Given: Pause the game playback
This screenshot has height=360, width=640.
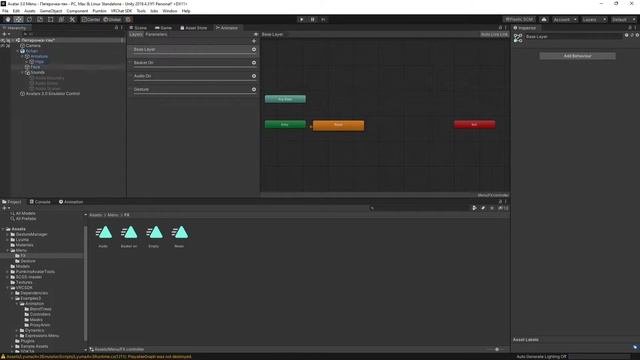Looking at the screenshot, I should (x=313, y=19).
